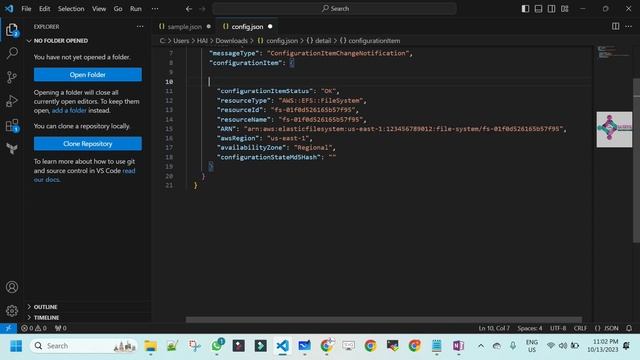Viewport: 640px width, 360px height.
Task: Open the Manage settings gear
Action: point(12,311)
